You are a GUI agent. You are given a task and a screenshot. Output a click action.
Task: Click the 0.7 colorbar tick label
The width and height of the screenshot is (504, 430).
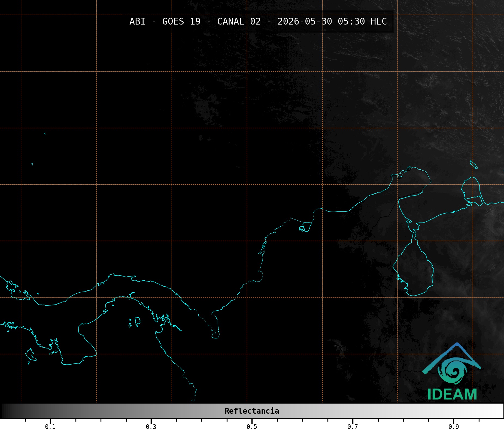click(x=353, y=427)
